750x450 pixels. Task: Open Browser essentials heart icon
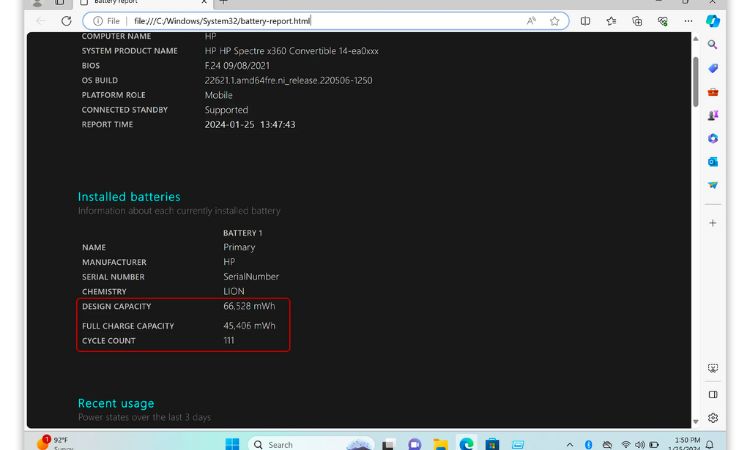point(662,21)
